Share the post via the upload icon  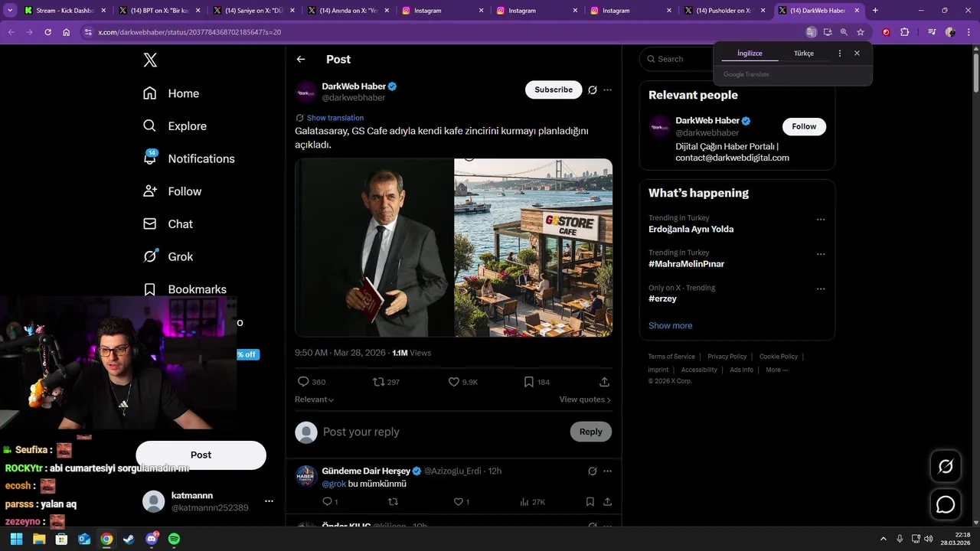pos(604,382)
